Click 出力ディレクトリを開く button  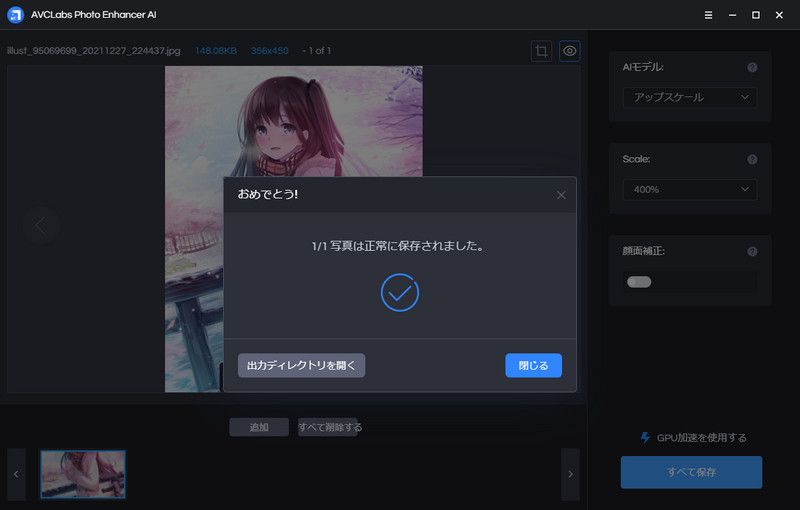[302, 365]
